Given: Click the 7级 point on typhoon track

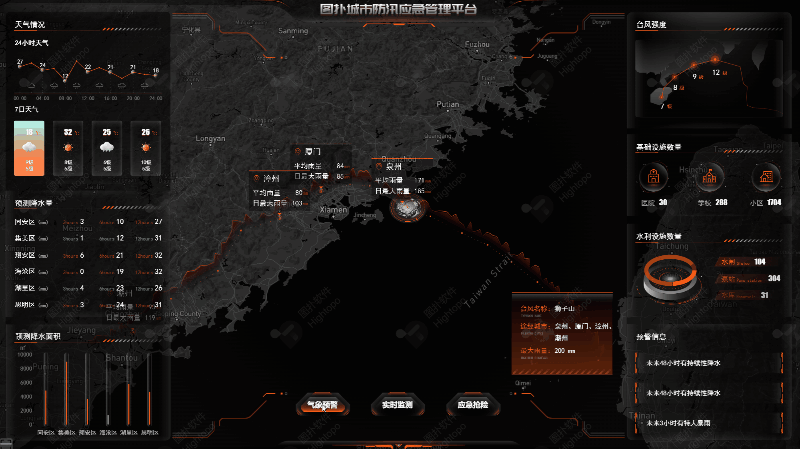Looking at the screenshot, I should coord(662,95).
